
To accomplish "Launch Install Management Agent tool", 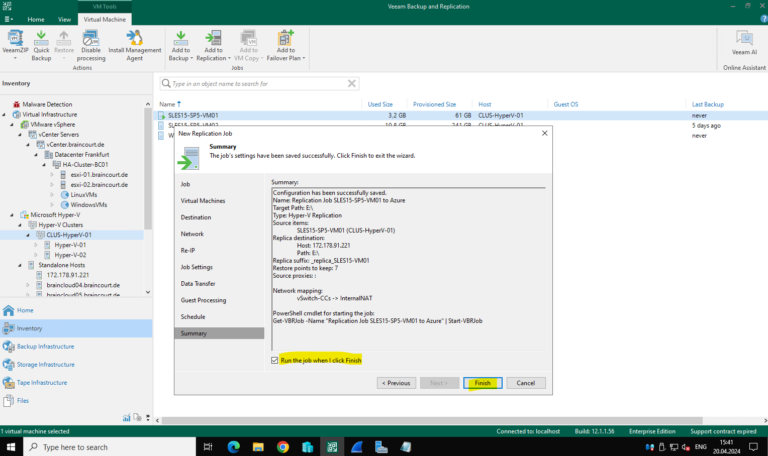I will point(135,45).
